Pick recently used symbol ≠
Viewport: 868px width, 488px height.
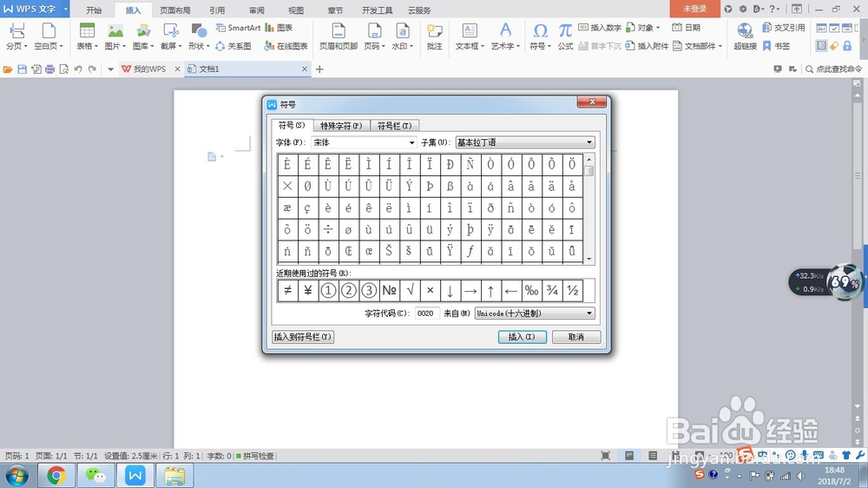[x=288, y=290]
